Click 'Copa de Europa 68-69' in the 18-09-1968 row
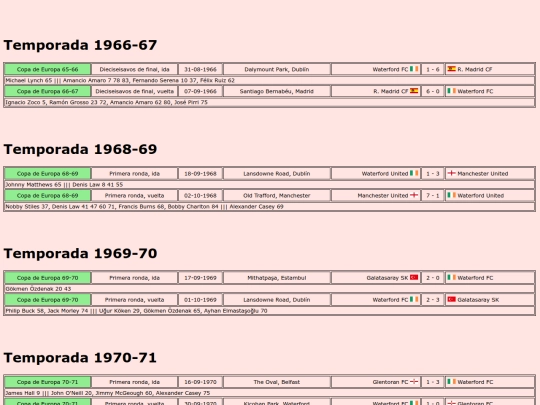 [x=48, y=174]
